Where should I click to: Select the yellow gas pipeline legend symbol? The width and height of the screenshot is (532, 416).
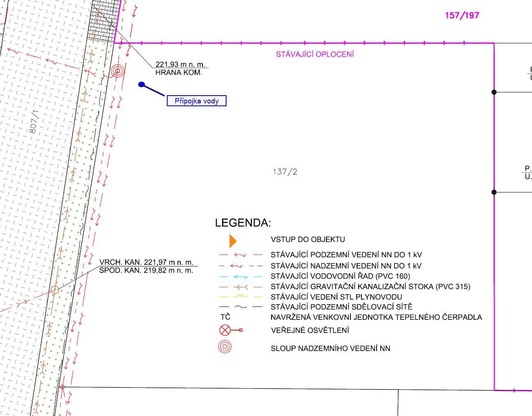[240, 297]
